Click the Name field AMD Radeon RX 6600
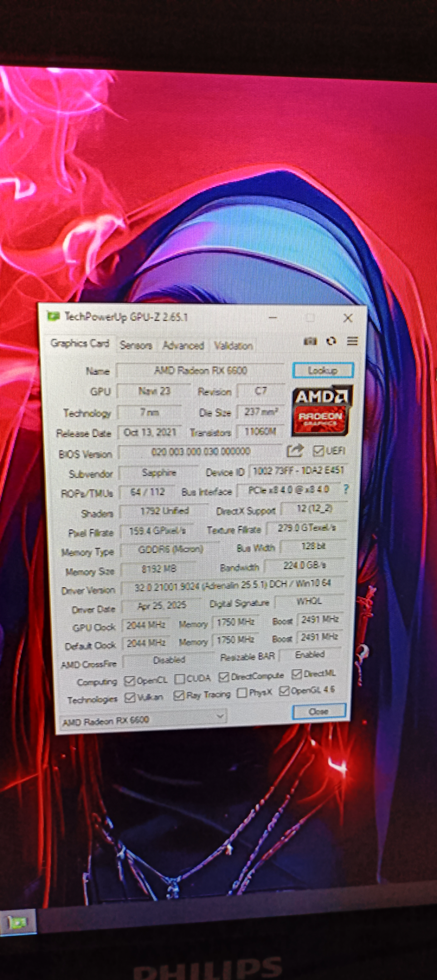This screenshot has height=980, width=437. (x=201, y=371)
